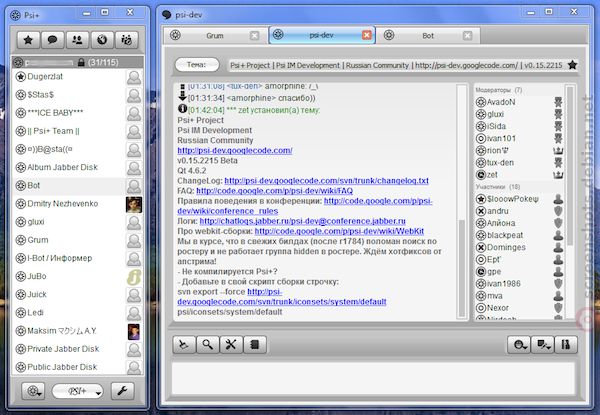Click Maksim A.Y. avatar thumbnail
Viewport: 600px width, 415px height.
point(134,332)
